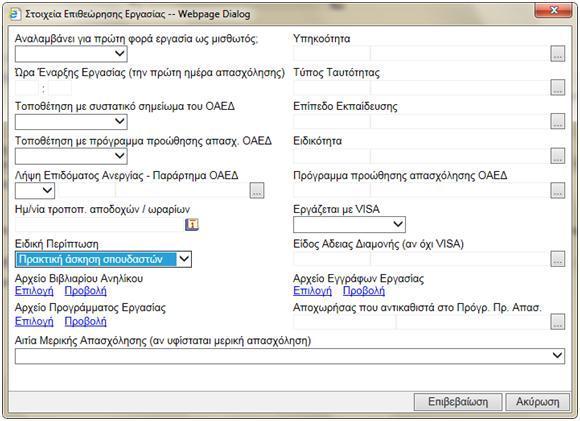Open lookup for Πρόγραμμα προώθησης απασχόλησης ΟΑΕΔ
The width and height of the screenshot is (580, 421).
557,190
